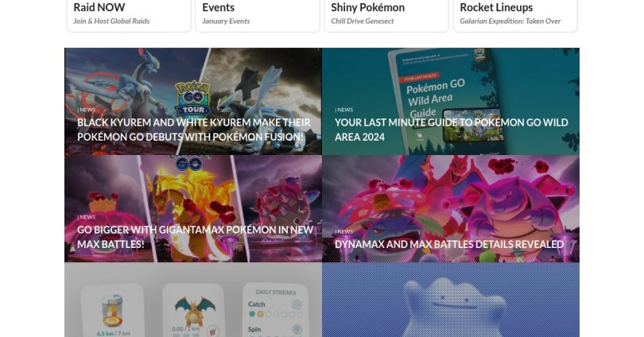Viewport: 644px width, 337px height.
Task: Click the Charizard buddy icon
Action: tap(195, 310)
